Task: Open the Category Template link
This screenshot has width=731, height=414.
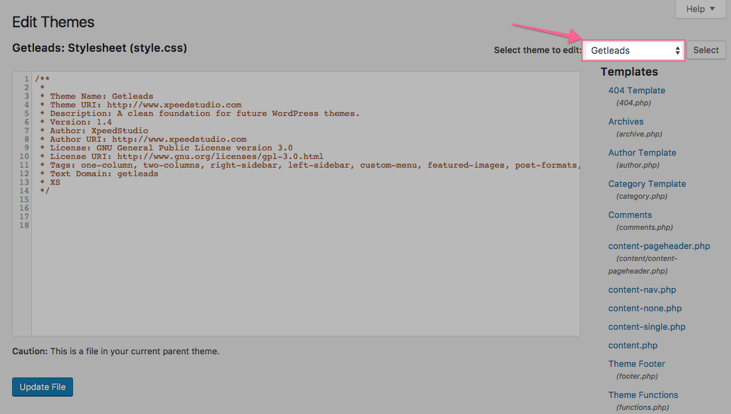Action: pos(647,184)
